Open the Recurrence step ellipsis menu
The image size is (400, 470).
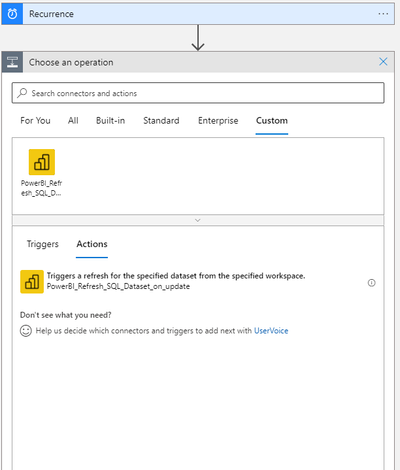[383, 14]
